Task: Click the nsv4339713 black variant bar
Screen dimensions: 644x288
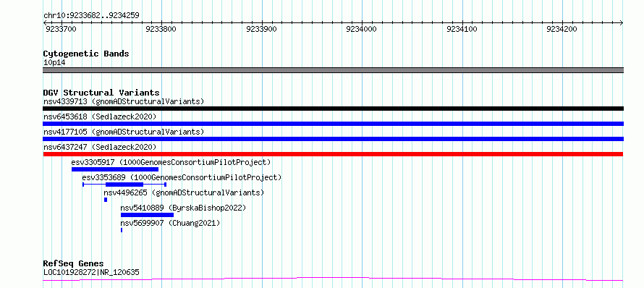Action: click(x=333, y=109)
